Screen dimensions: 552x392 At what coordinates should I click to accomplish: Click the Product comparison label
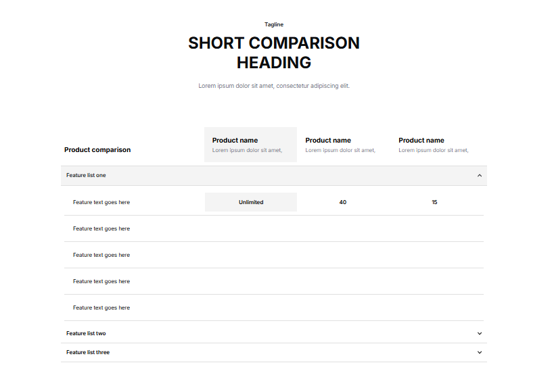(97, 150)
